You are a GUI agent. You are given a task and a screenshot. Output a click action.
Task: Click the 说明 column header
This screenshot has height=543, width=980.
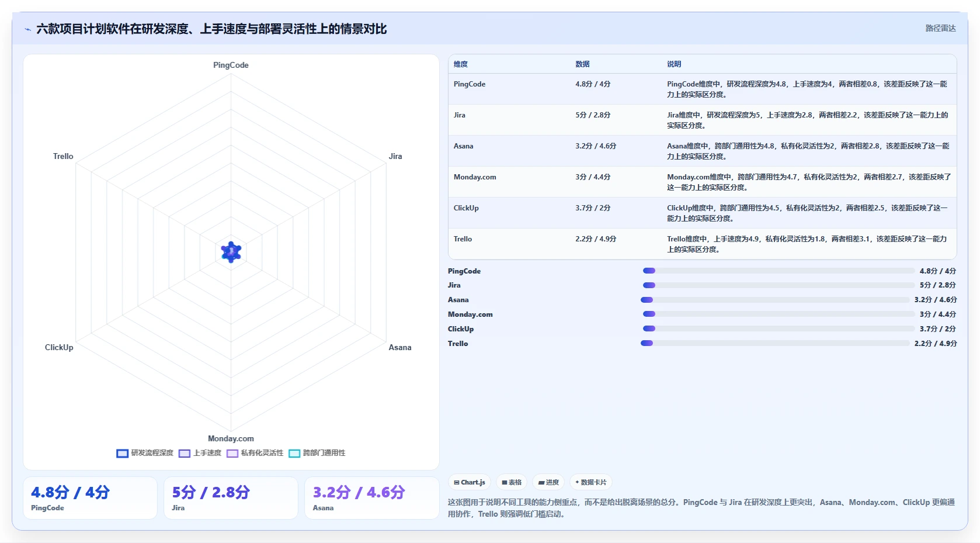tap(674, 64)
